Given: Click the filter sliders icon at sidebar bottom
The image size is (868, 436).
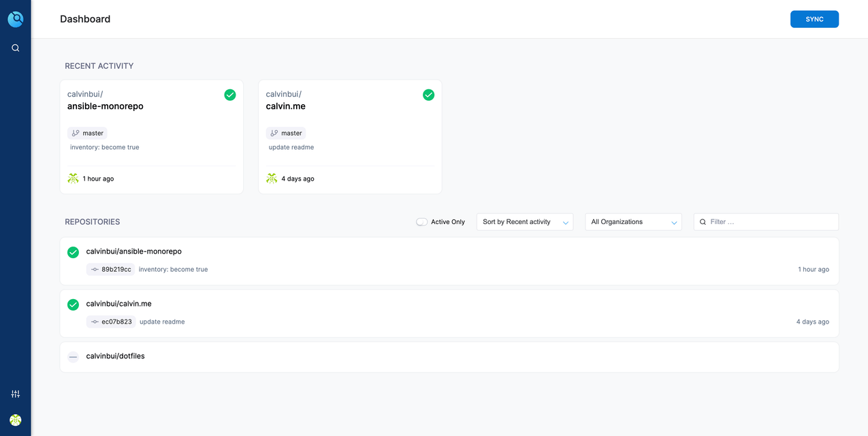Looking at the screenshot, I should (15, 393).
